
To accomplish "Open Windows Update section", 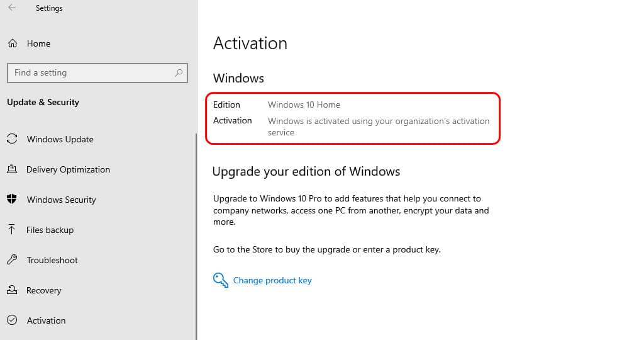I will [x=60, y=139].
